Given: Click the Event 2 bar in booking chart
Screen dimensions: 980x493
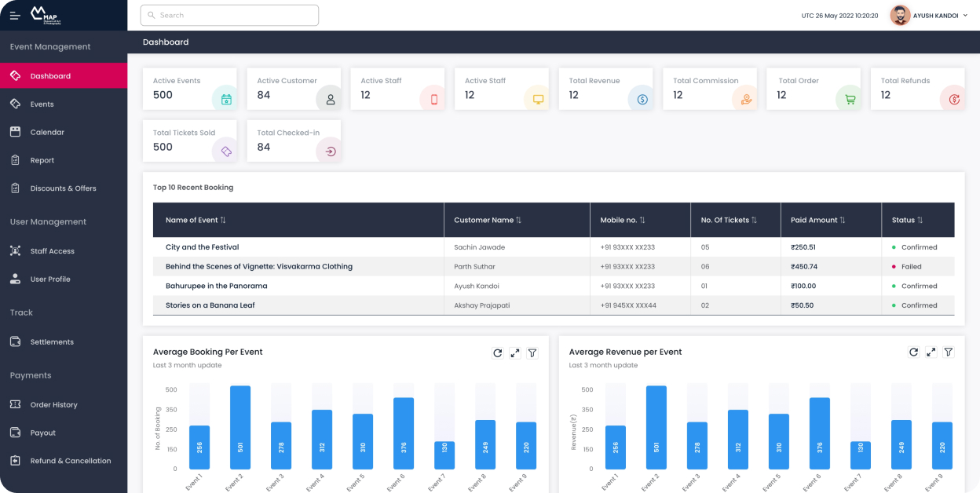Looking at the screenshot, I should (240, 428).
